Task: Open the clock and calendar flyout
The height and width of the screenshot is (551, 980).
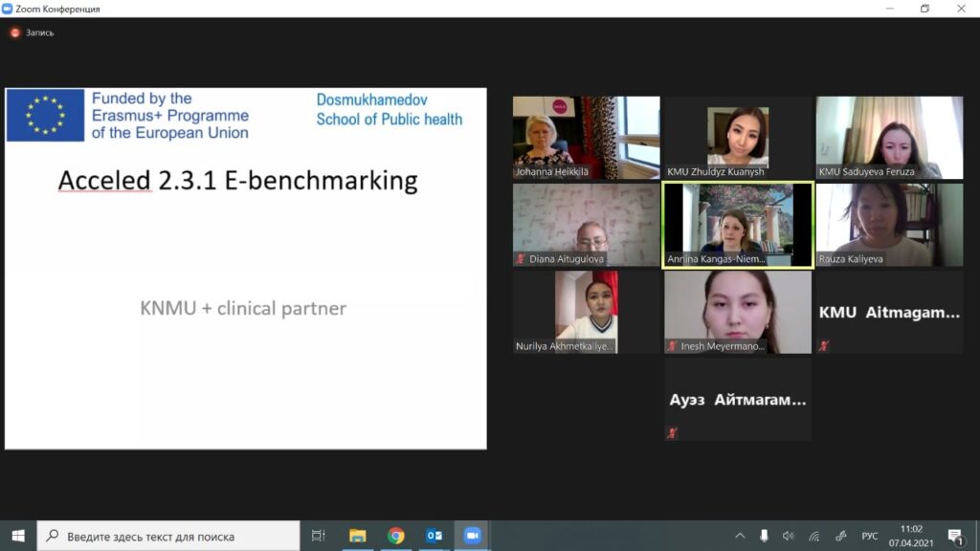Action: [912, 536]
